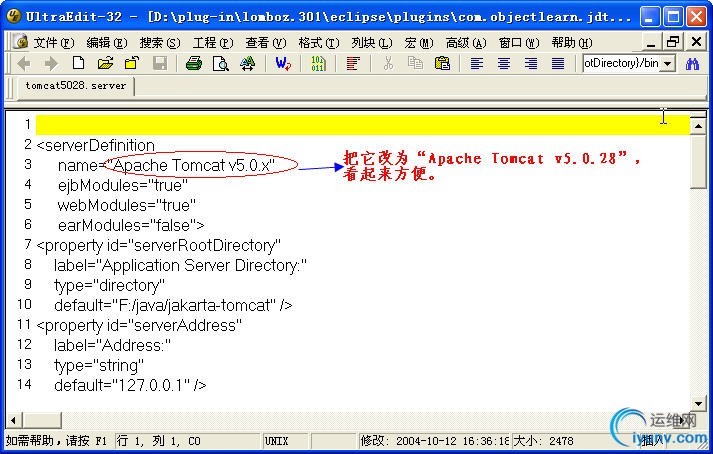Click the property id="serverAddress" line
This screenshot has width=713, height=454.
pyautogui.click(x=139, y=325)
